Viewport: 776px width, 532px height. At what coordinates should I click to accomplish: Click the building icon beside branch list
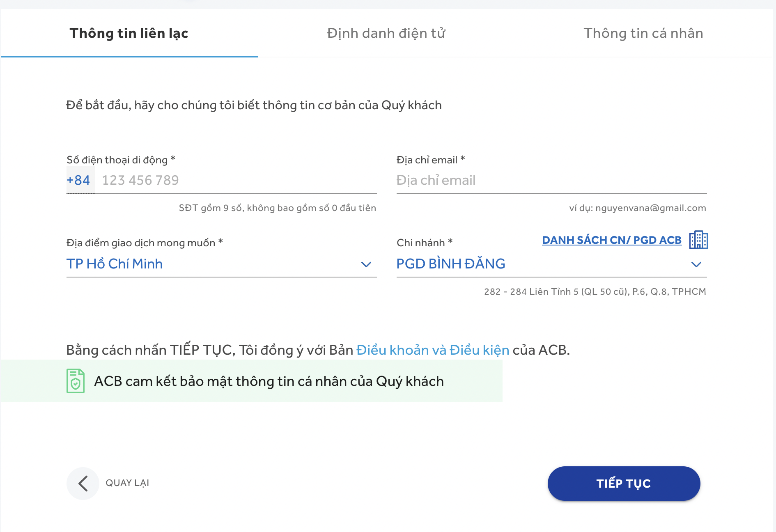click(698, 240)
